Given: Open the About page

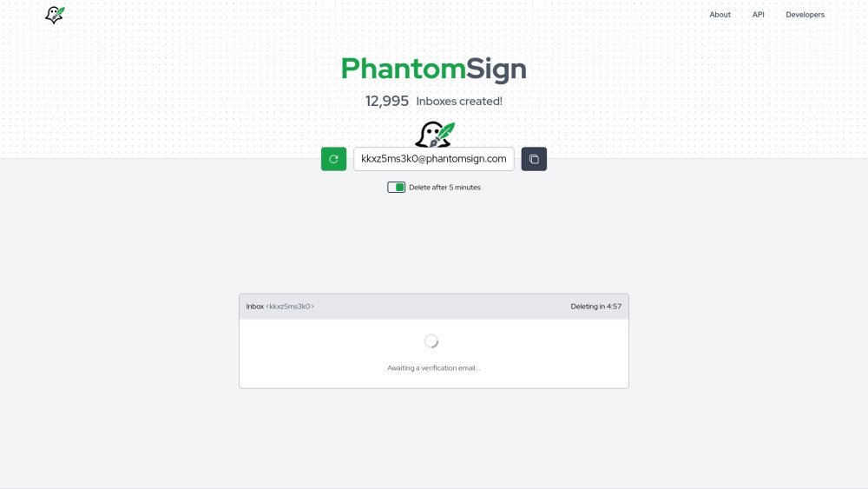Looking at the screenshot, I should [x=720, y=15].
